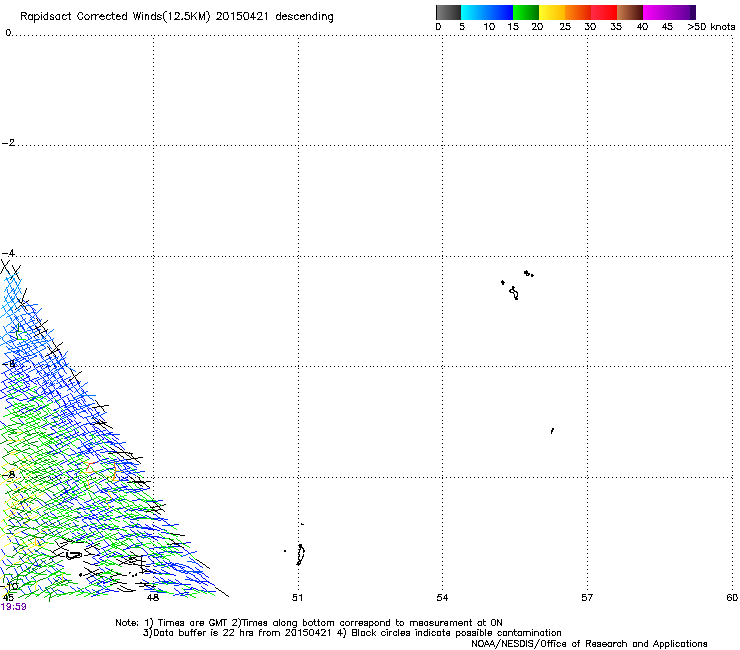Viewport: 740px width, 650px height.
Task: Click the small island mark below latitude -6 near longitude 57
Action: pos(552,431)
